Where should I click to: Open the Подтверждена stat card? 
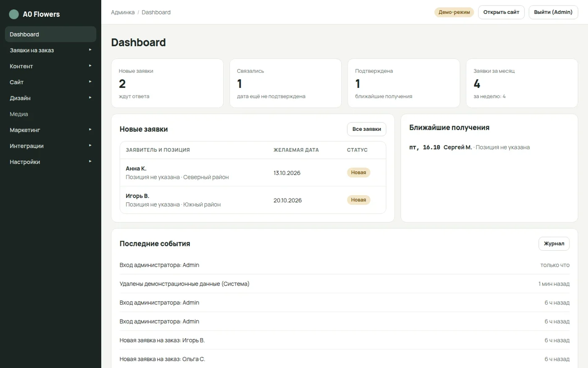click(x=404, y=83)
